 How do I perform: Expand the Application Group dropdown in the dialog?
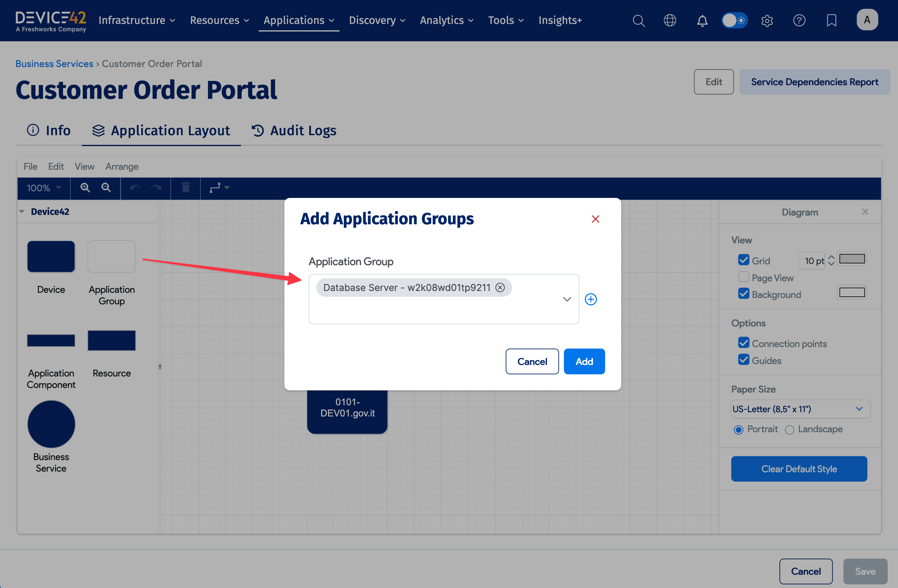point(567,299)
